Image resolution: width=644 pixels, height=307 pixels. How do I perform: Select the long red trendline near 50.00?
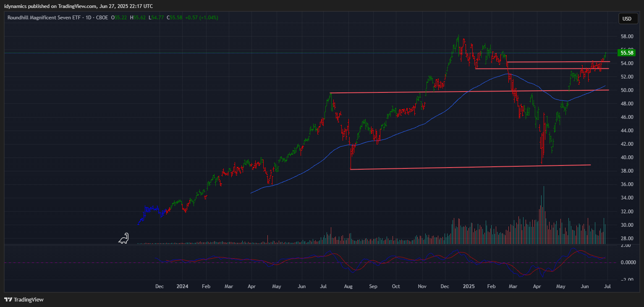click(469, 92)
